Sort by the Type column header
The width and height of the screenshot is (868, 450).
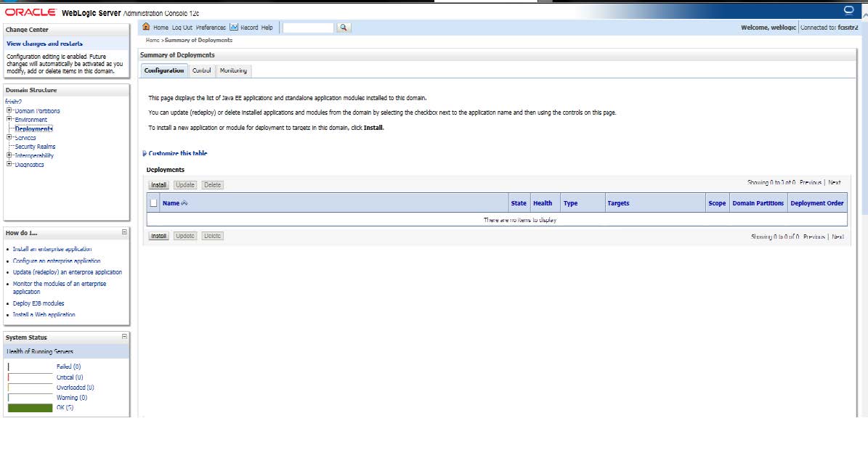point(570,203)
